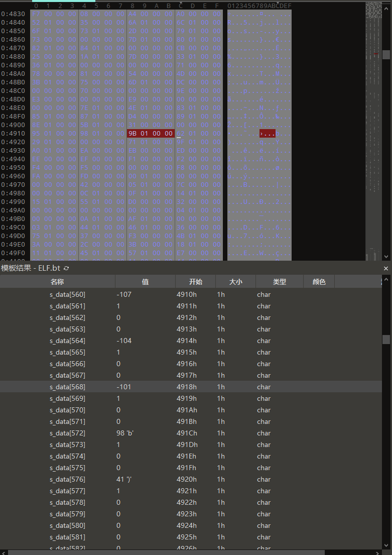
Task: Click the 颜色 column header
Action: pos(319,282)
